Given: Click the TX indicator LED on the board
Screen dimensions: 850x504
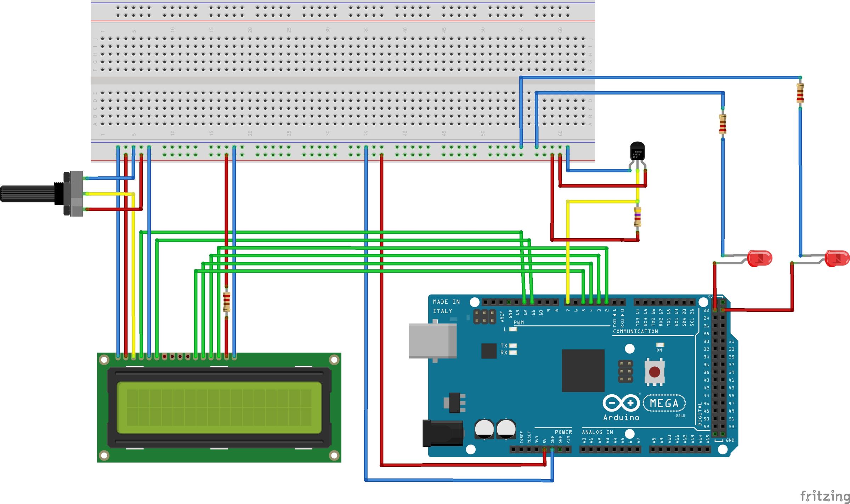Looking at the screenshot, I should [512, 345].
